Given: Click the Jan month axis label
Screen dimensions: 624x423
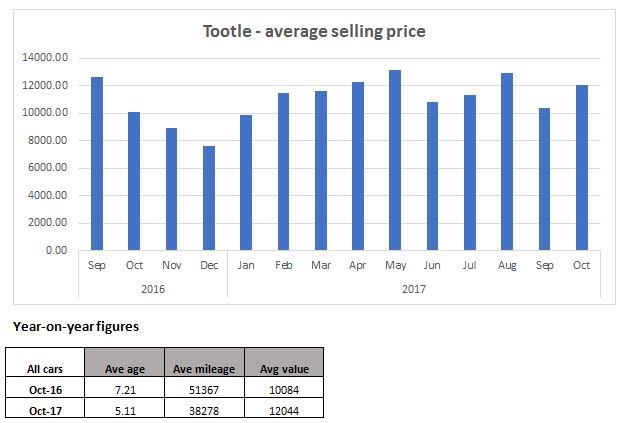Looking at the screenshot, I should [245, 266].
